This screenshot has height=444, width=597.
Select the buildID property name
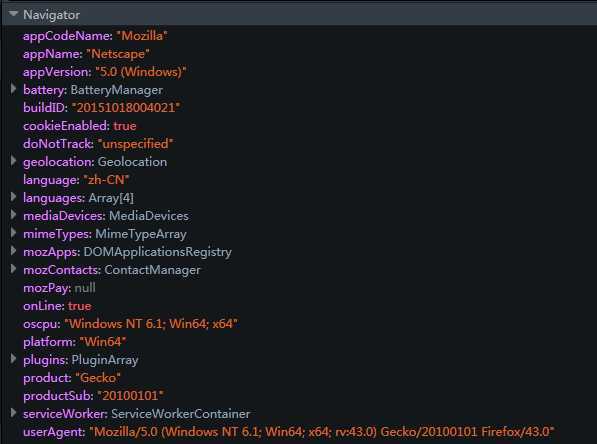pyautogui.click(x=45, y=108)
